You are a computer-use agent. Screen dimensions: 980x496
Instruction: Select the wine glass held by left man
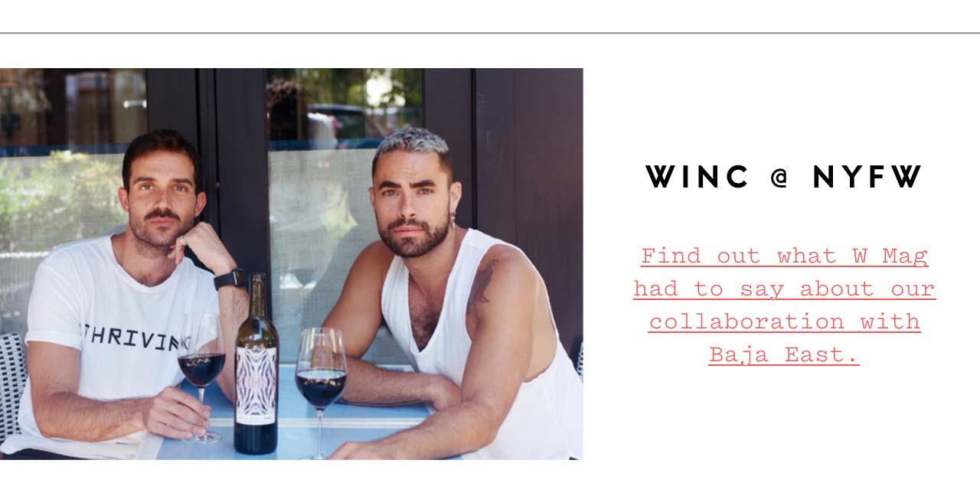(202, 377)
